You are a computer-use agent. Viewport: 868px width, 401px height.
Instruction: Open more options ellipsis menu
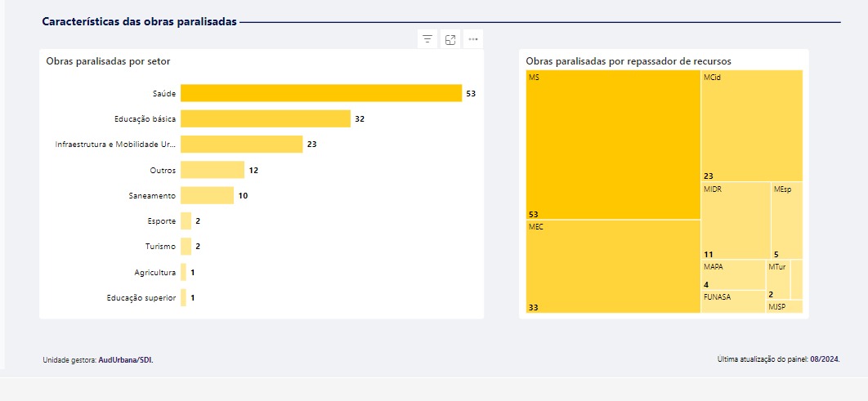pos(473,39)
